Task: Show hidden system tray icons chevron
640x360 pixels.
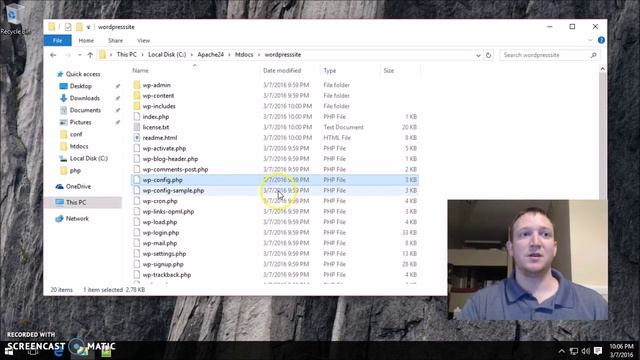Action: pos(562,351)
